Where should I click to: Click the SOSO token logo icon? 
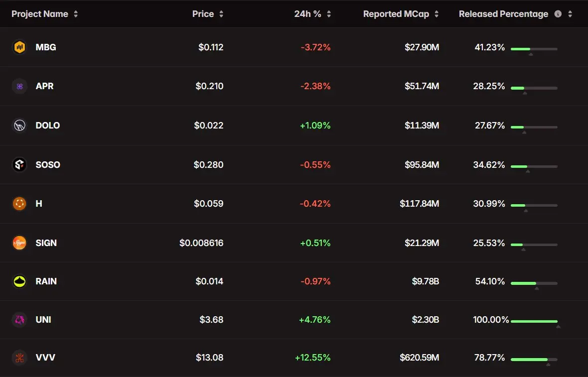(19, 164)
